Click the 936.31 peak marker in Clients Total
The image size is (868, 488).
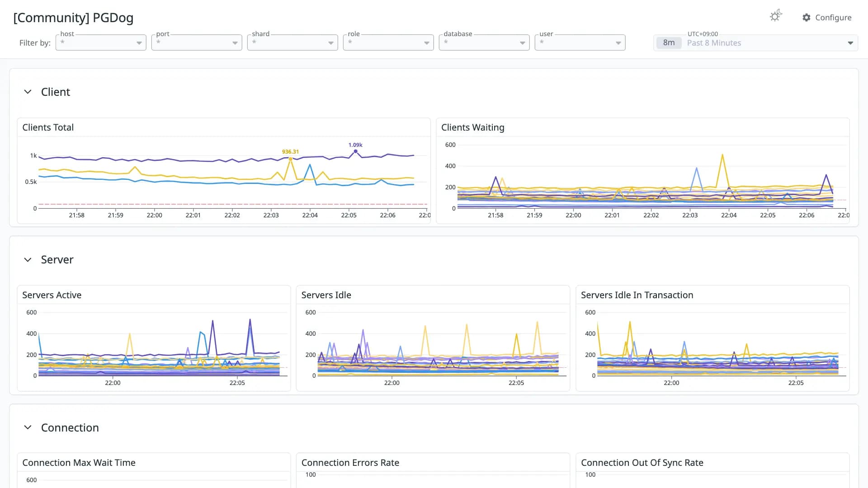(290, 159)
